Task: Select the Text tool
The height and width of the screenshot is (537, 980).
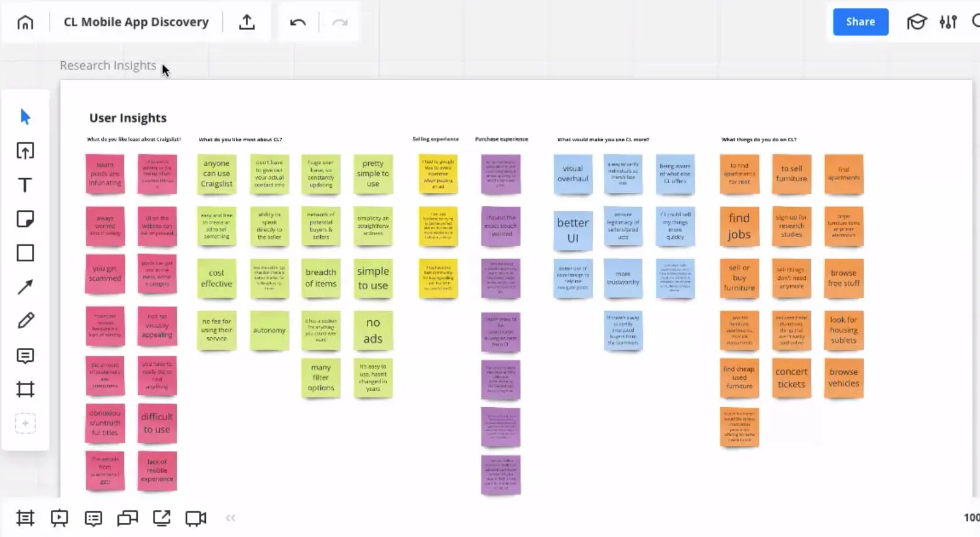Action: [25, 185]
